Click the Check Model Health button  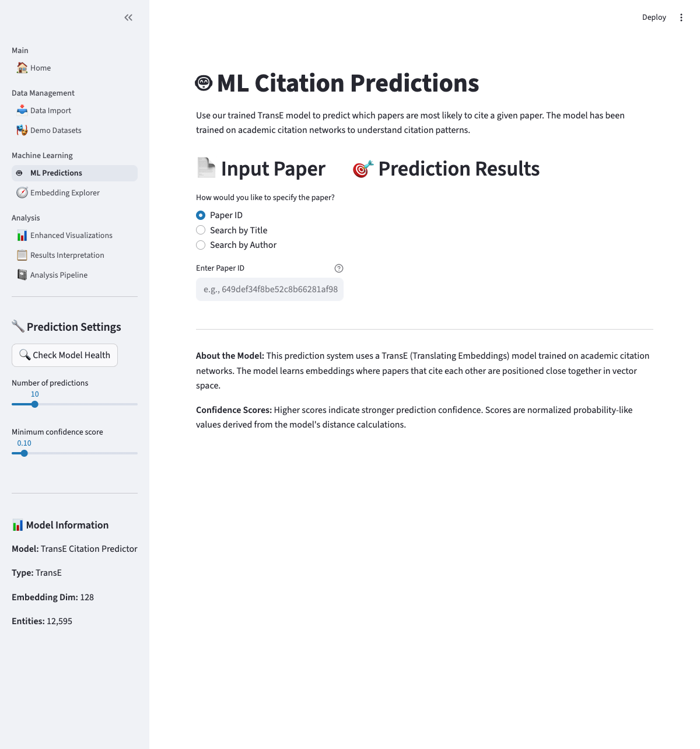[x=65, y=355]
